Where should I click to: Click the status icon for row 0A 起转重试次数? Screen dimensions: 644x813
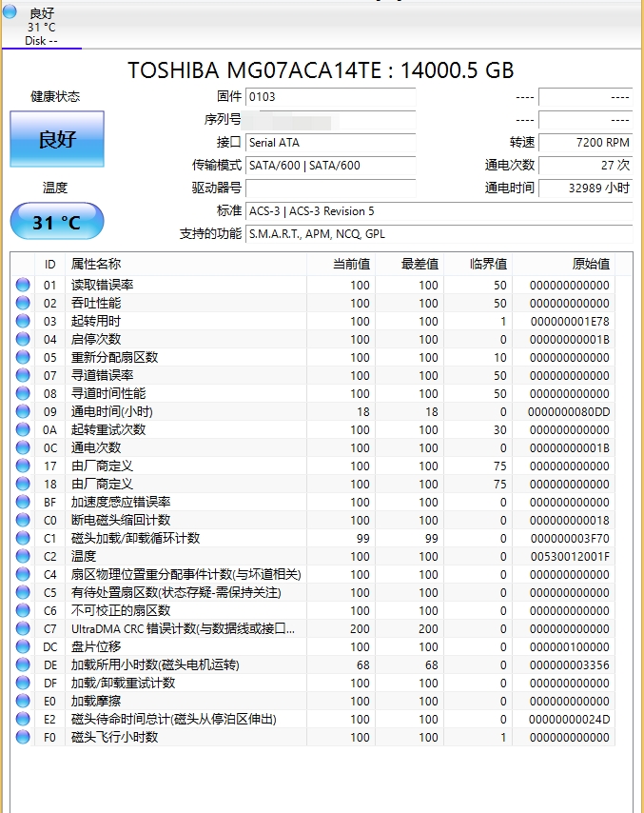(23, 429)
